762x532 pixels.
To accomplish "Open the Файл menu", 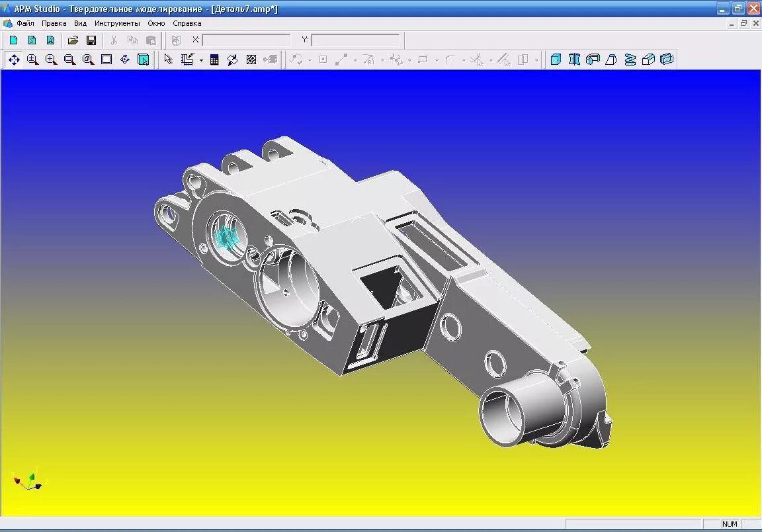I will click(25, 23).
